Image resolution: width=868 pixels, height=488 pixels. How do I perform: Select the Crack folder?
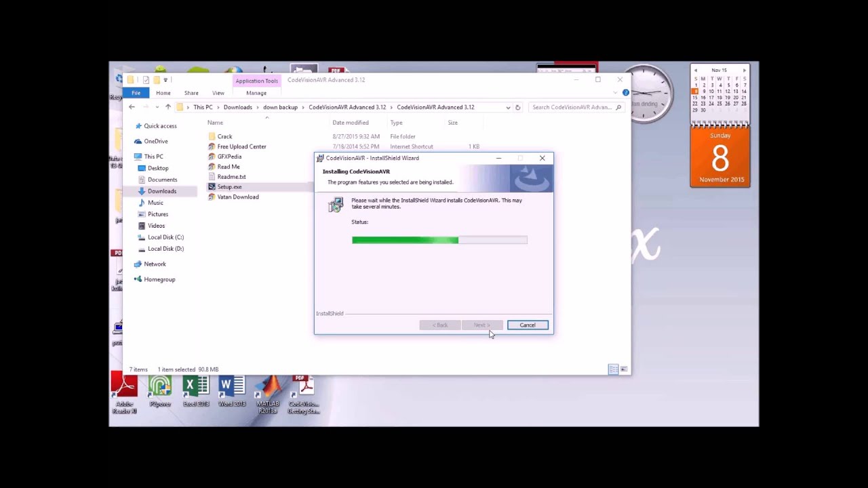click(x=224, y=136)
